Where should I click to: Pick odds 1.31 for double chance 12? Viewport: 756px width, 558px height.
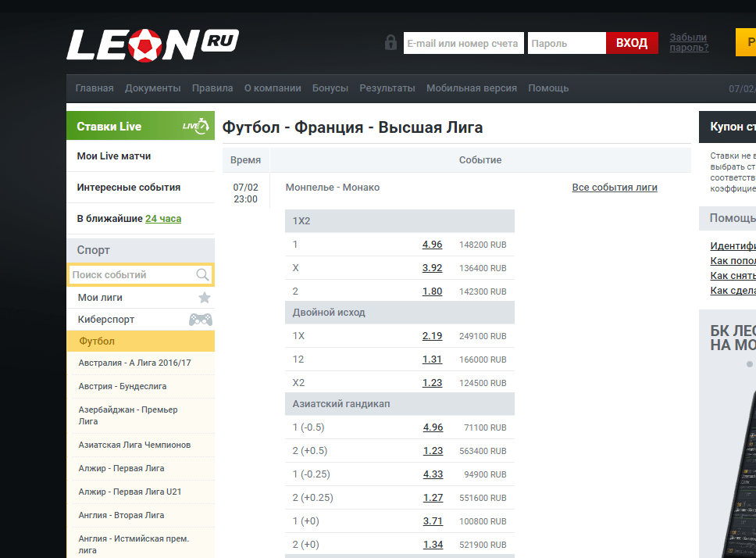coord(432,359)
